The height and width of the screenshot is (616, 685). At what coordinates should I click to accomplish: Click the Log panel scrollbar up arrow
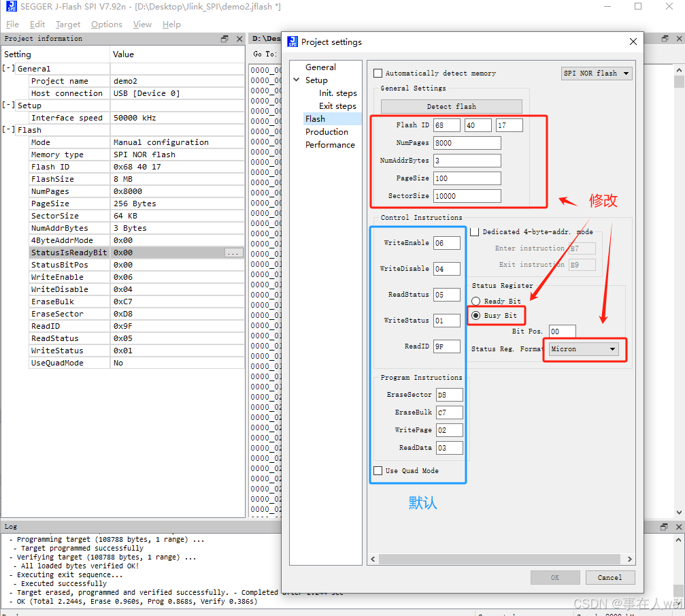(x=678, y=540)
